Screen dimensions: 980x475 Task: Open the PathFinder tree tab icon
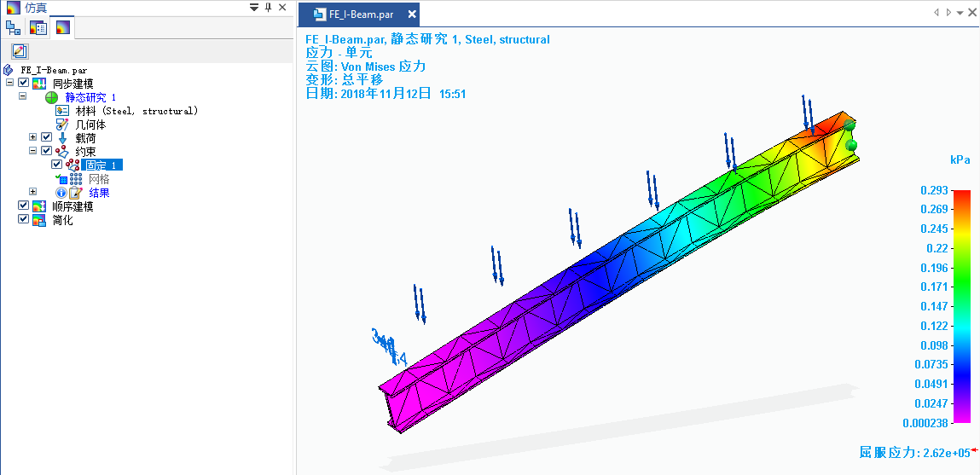click(x=14, y=27)
